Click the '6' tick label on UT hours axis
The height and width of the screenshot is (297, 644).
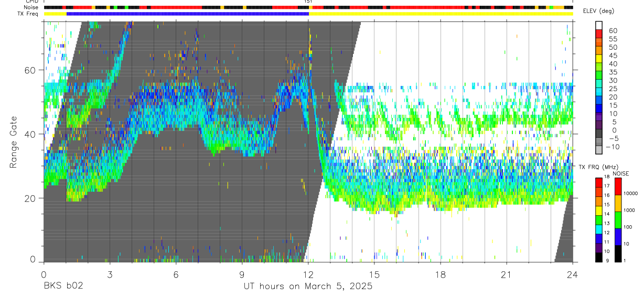point(176,274)
